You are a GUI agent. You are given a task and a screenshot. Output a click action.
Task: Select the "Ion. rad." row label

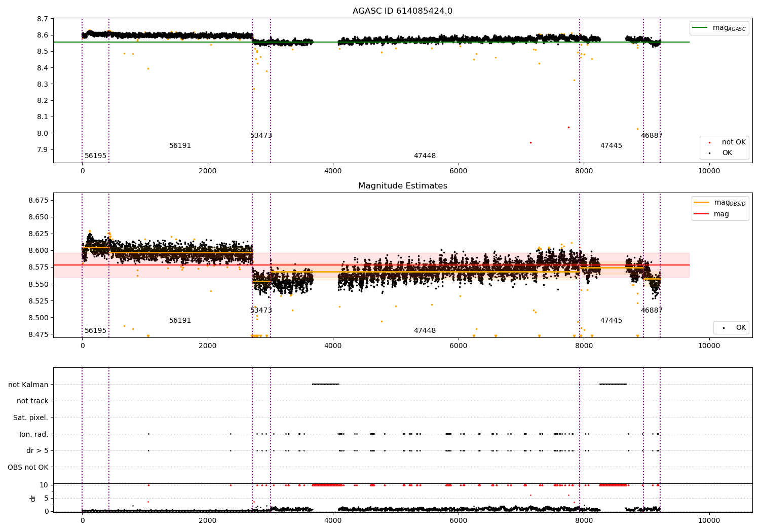click(34, 434)
